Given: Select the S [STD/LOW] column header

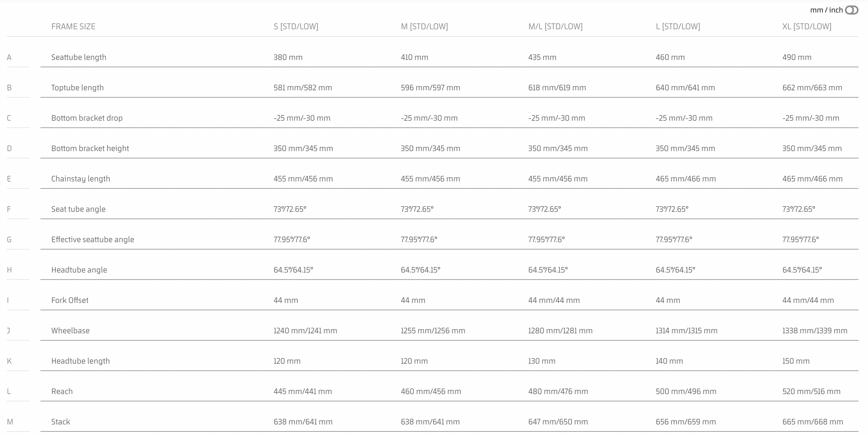Looking at the screenshot, I should [x=296, y=26].
